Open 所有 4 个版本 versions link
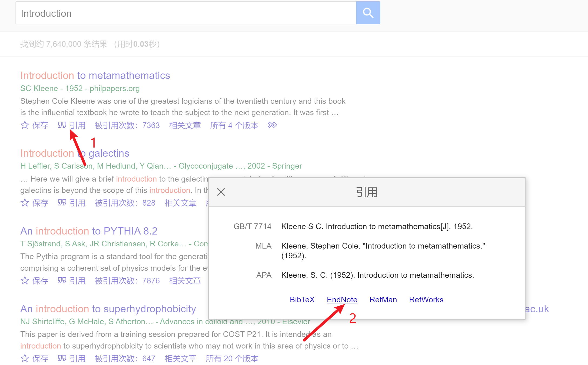 click(234, 125)
